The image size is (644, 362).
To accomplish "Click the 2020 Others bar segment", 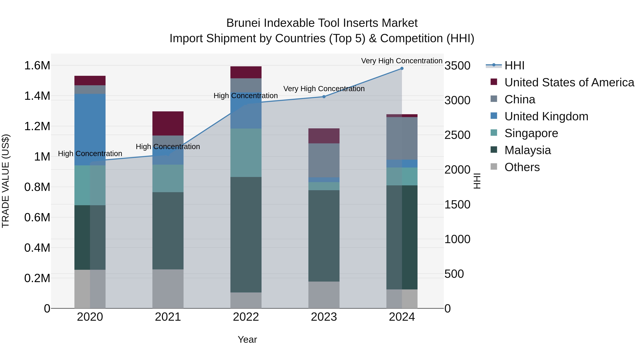I will click(x=90, y=289).
